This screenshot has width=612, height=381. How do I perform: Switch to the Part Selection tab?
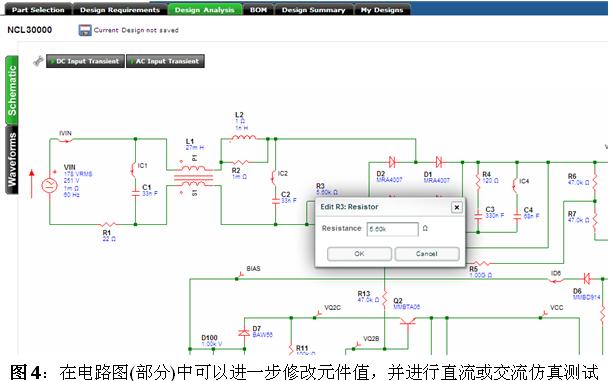click(x=38, y=10)
